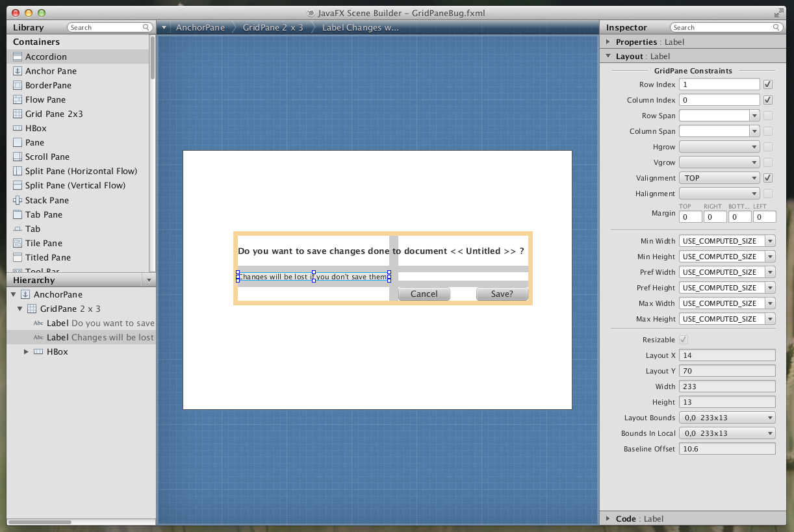Click the BorderPane icon in Library

point(18,86)
